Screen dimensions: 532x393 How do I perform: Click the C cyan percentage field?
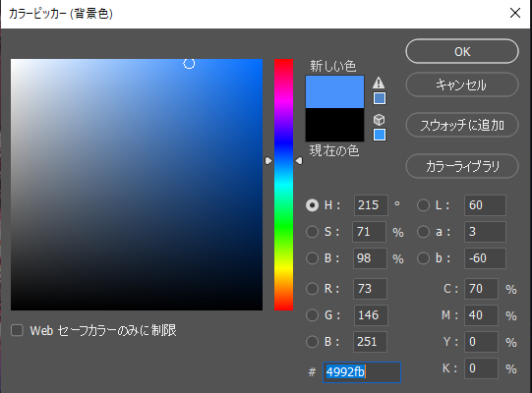[x=481, y=289]
